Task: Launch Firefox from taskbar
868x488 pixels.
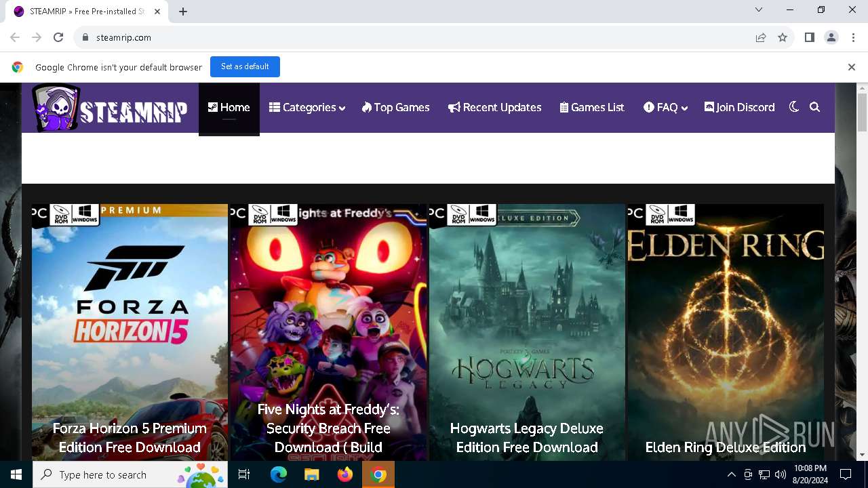Action: coord(345,474)
